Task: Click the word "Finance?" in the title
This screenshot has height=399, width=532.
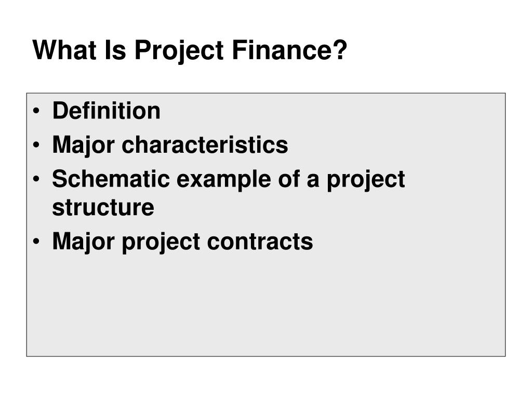Action: 289,50
